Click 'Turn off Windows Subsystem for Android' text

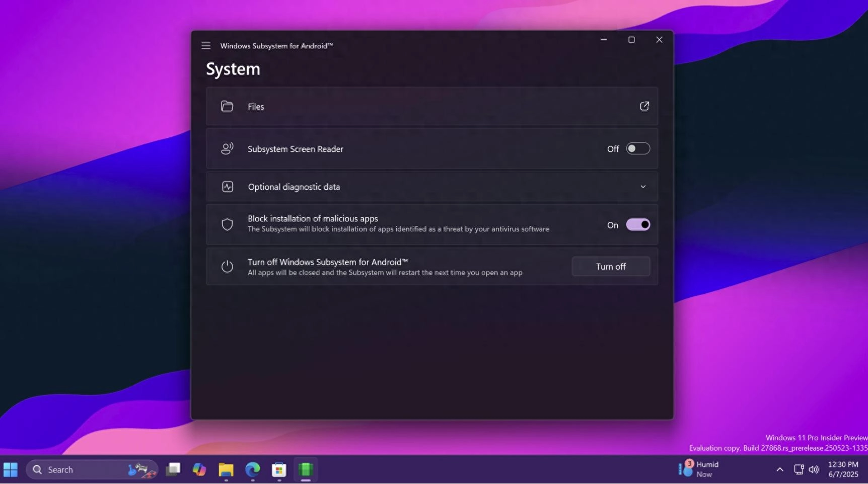[x=328, y=262]
